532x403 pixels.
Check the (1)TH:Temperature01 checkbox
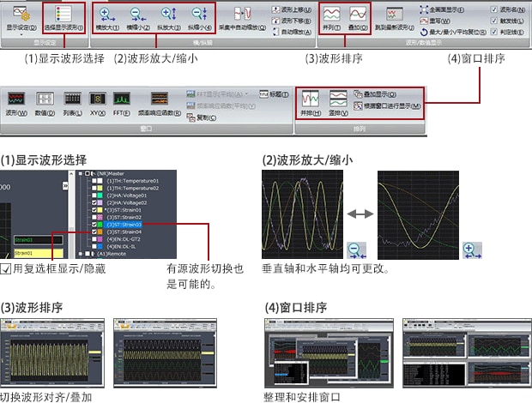coord(94,181)
